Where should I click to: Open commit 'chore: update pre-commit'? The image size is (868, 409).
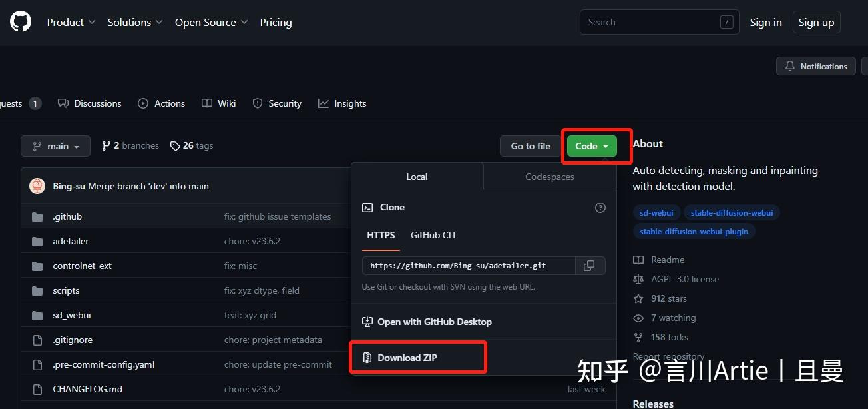click(278, 364)
